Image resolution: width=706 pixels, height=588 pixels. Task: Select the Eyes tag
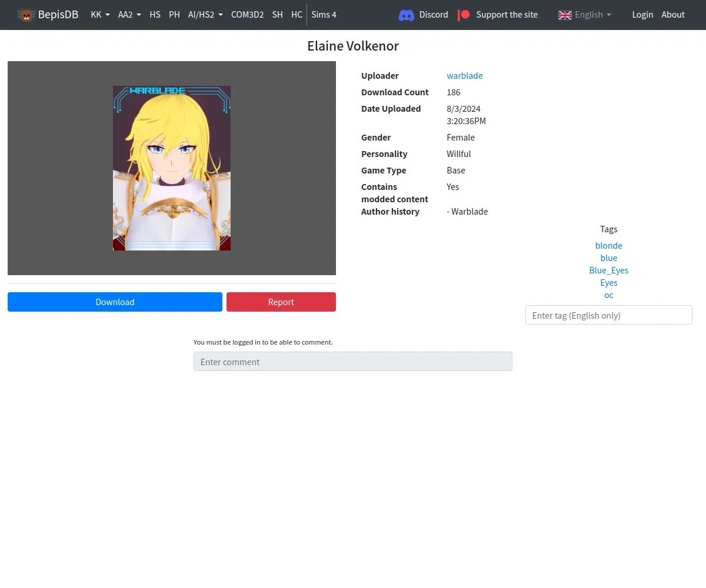click(609, 283)
